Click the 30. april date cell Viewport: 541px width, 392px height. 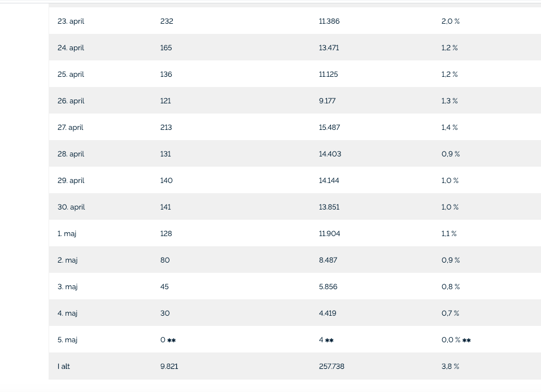[x=71, y=207]
